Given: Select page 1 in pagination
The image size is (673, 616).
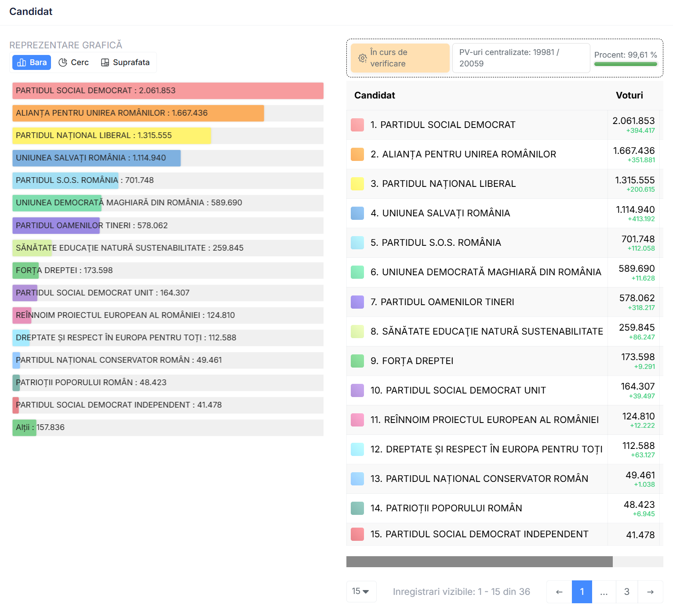Looking at the screenshot, I should click(582, 592).
